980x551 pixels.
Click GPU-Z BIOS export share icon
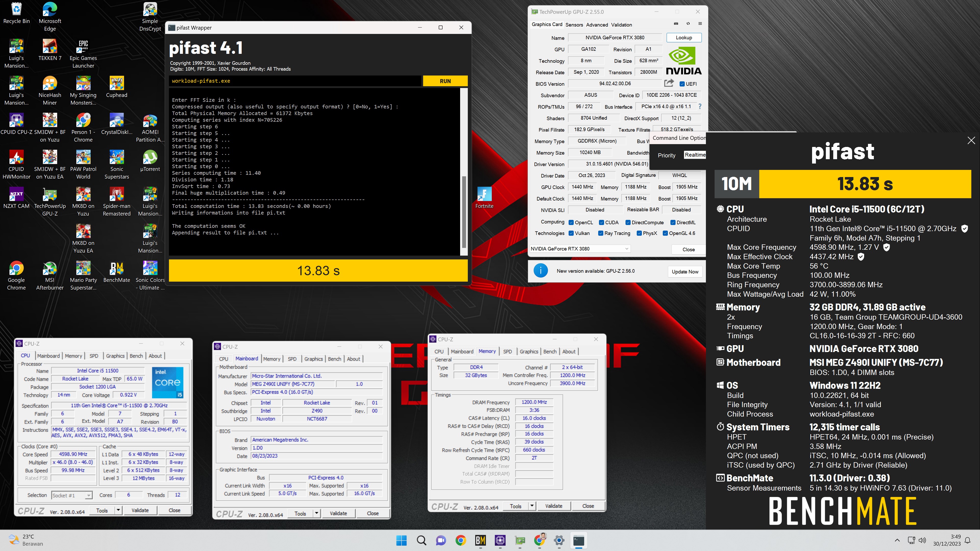coord(669,83)
